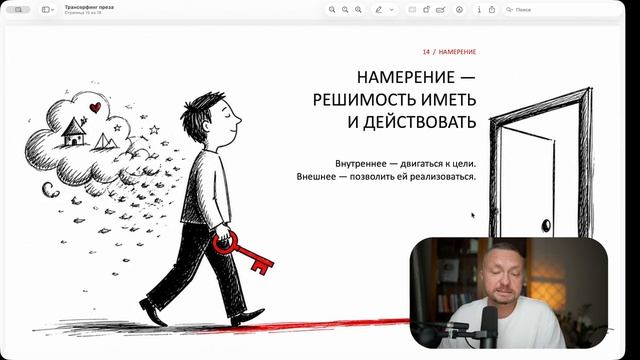The height and width of the screenshot is (360, 640).
Task: Click the webcam video overlay of the presenter
Action: pos(509,293)
